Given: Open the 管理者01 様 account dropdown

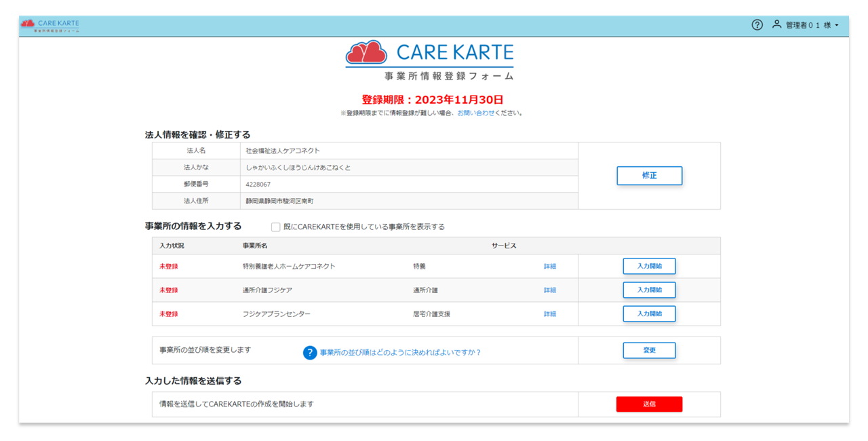Looking at the screenshot, I should (812, 25).
